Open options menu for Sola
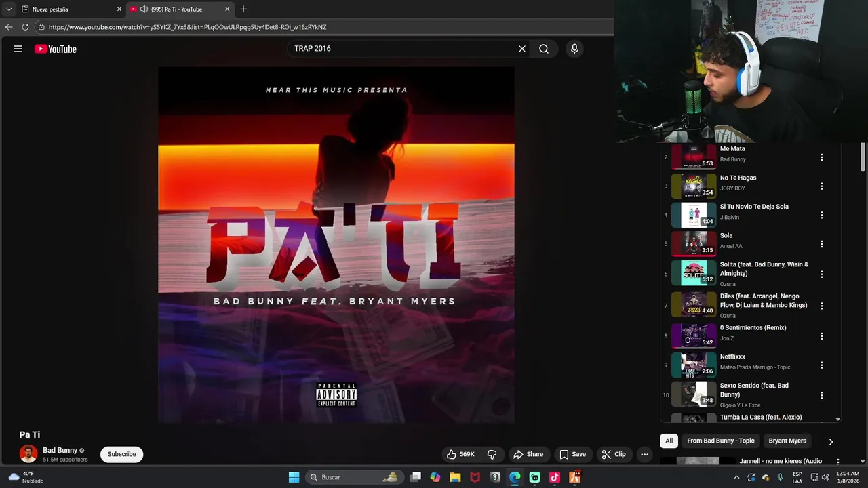Screen dimensions: 868x488 coord(821,244)
